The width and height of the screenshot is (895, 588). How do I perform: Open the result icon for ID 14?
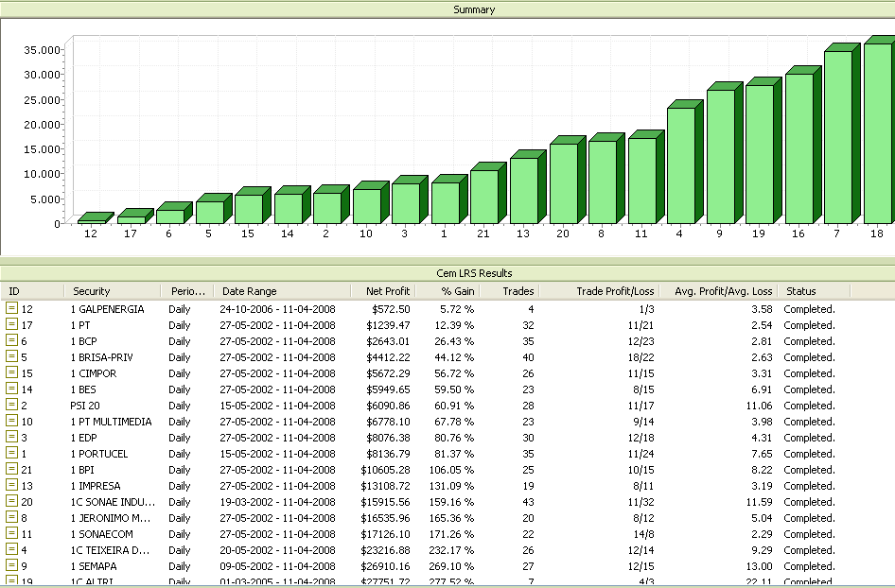11,389
